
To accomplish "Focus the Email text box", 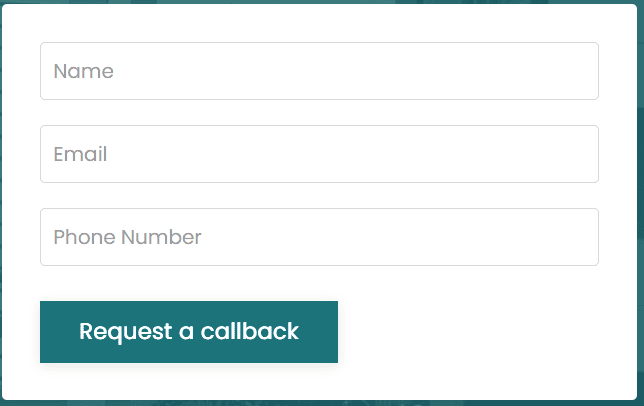I will (319, 154).
